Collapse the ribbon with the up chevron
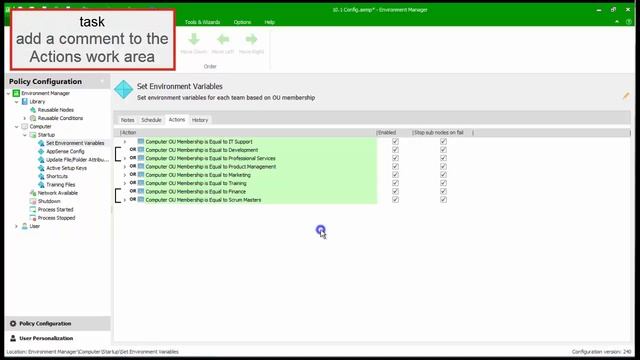 coord(617,22)
